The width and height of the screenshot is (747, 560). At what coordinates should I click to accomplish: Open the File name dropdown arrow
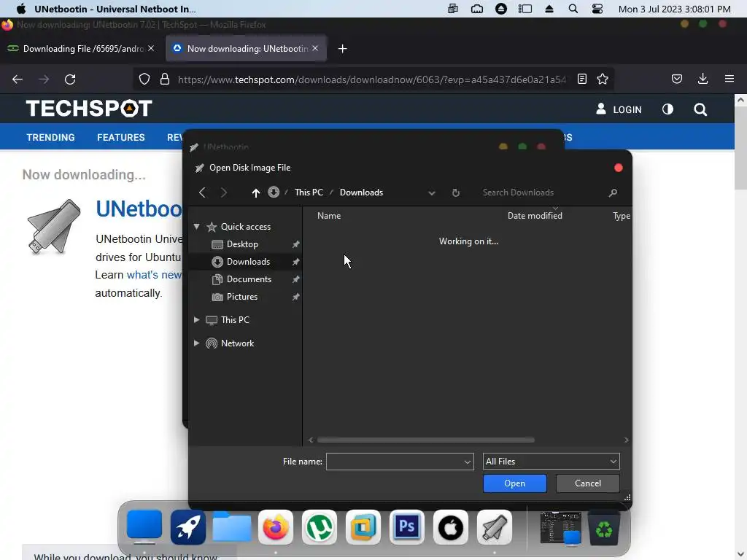tap(468, 462)
